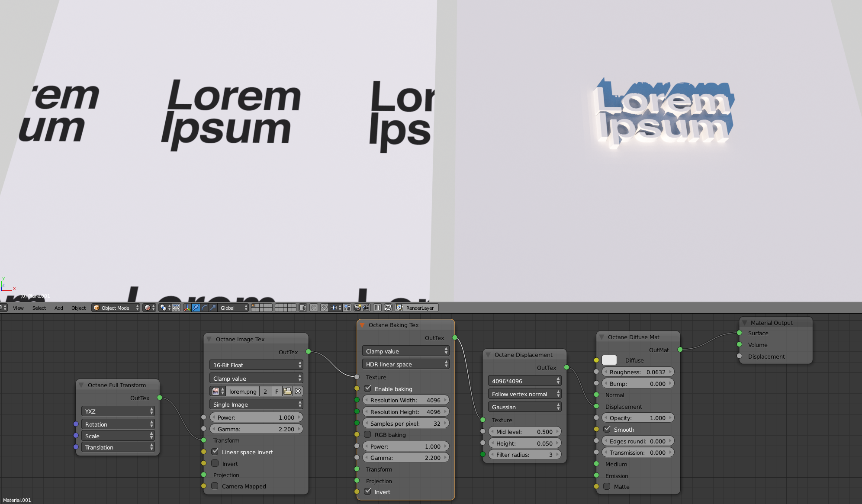
Task: Click the Diffuse color swatch
Action: coord(609,360)
